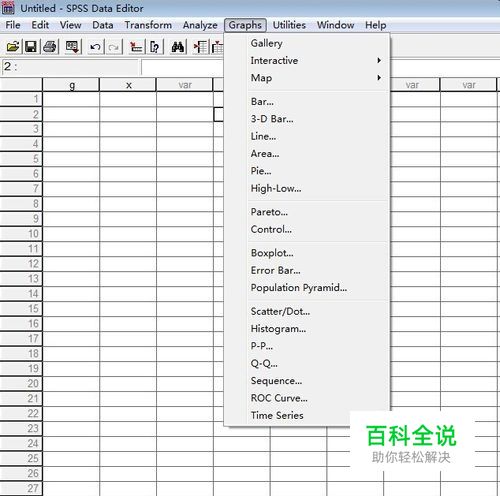Select row header 12

[x=21, y=264]
